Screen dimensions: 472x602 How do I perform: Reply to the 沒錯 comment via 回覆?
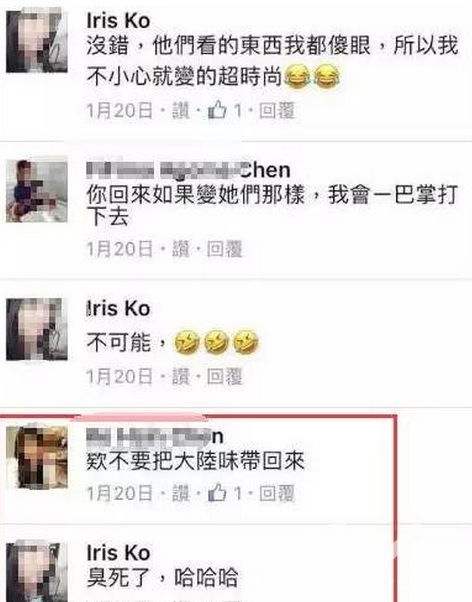(x=277, y=111)
